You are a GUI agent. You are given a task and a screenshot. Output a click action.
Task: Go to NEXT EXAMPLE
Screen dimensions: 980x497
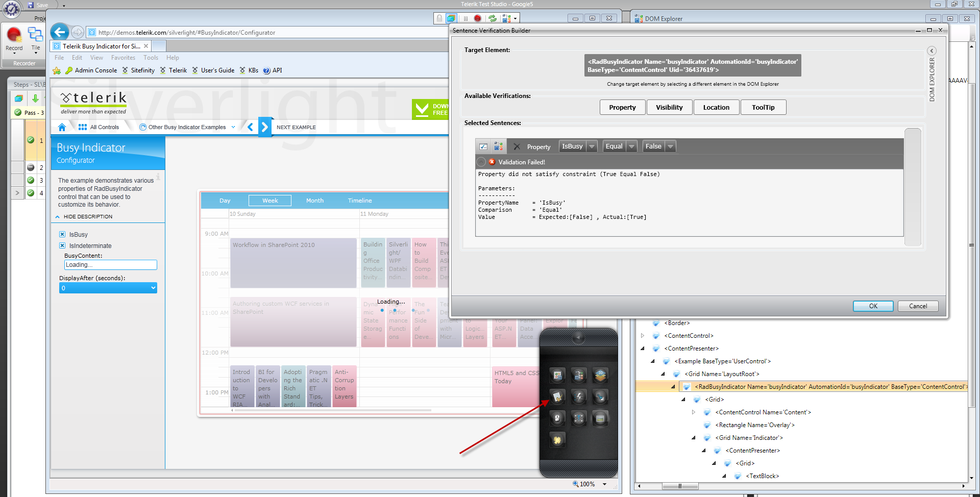tap(296, 127)
